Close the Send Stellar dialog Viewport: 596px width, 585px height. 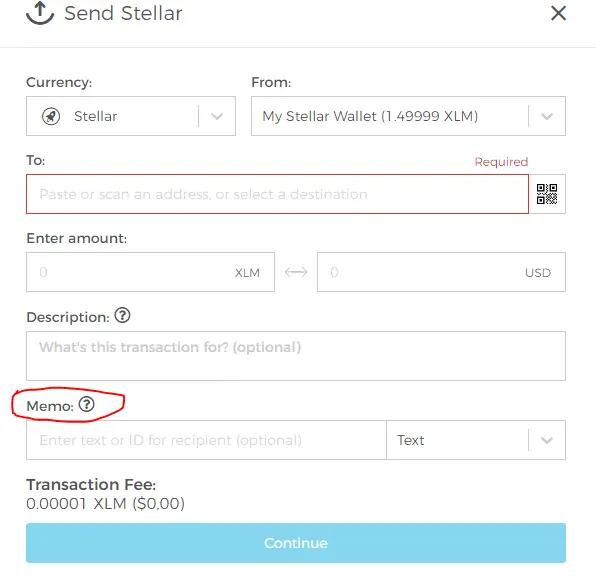pos(558,13)
